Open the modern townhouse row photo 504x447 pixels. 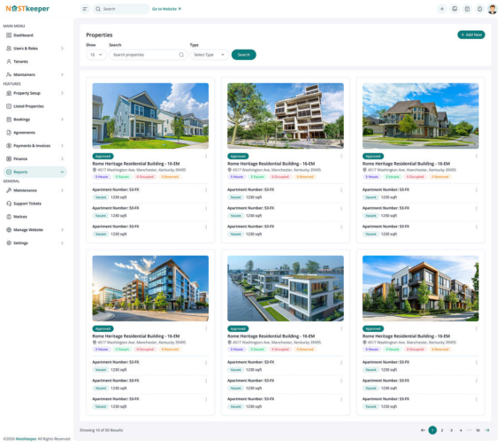pyautogui.click(x=420, y=289)
